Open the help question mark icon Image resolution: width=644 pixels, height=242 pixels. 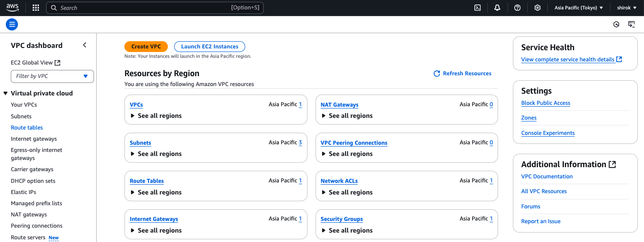(517, 8)
